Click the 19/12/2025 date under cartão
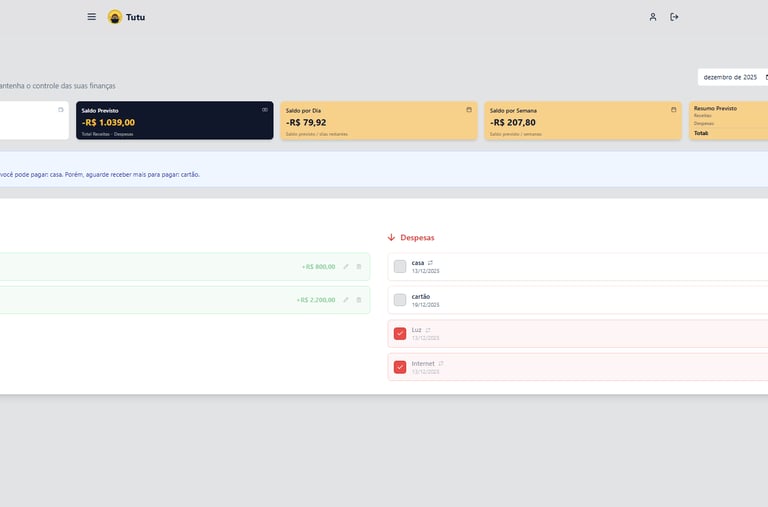768x507 pixels. (x=426, y=305)
